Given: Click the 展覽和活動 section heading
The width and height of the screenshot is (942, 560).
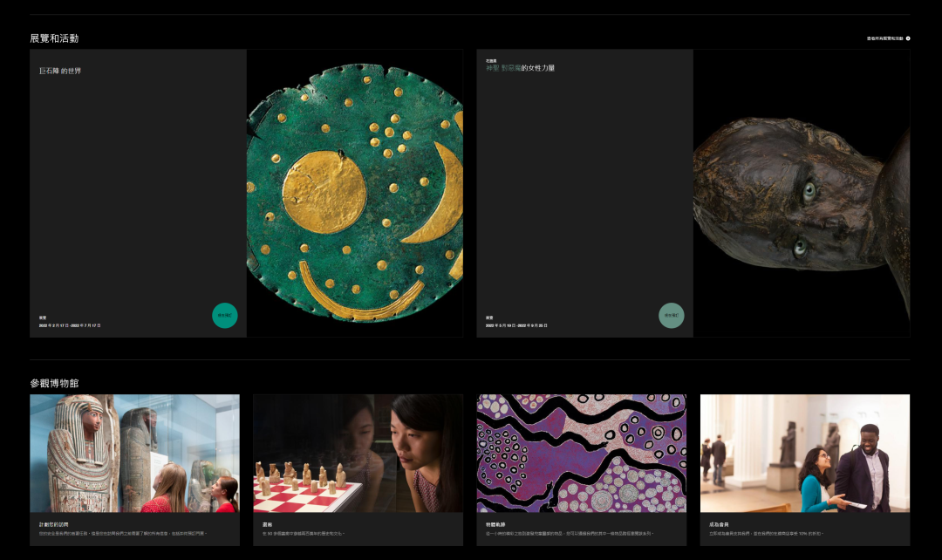Looking at the screenshot, I should pos(54,38).
